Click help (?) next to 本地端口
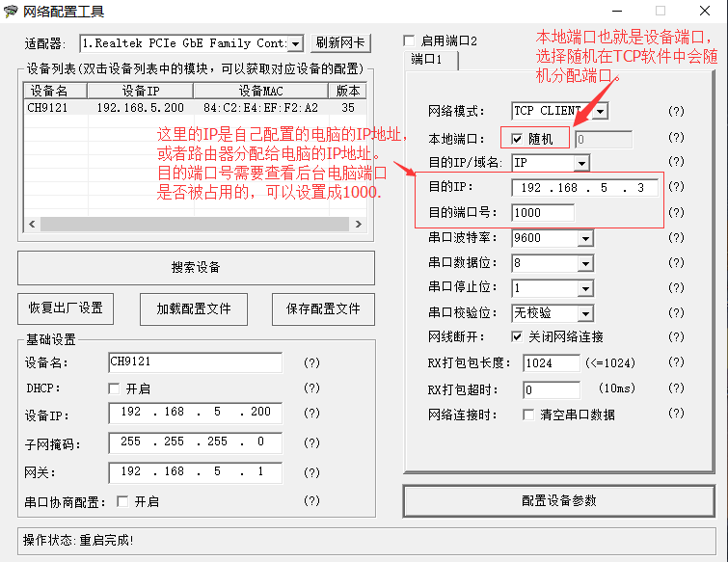Viewport: 728px width, 562px height. [676, 138]
